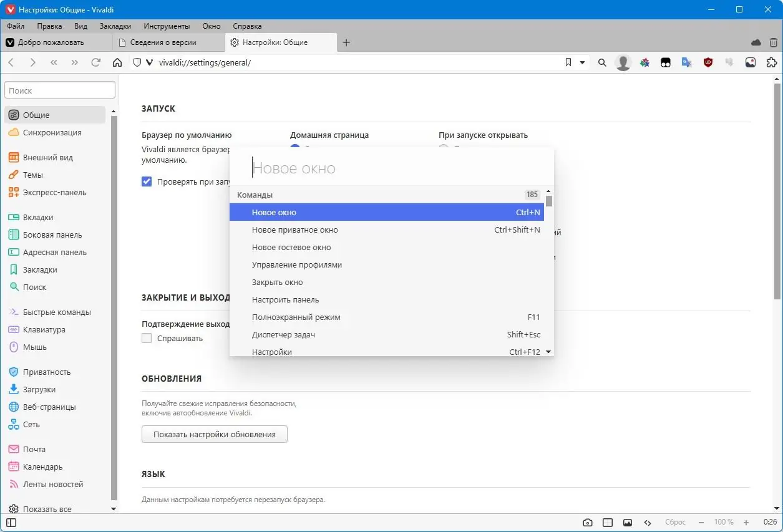Open the address bar history dropdown arrow
The height and width of the screenshot is (532, 783).
point(583,62)
